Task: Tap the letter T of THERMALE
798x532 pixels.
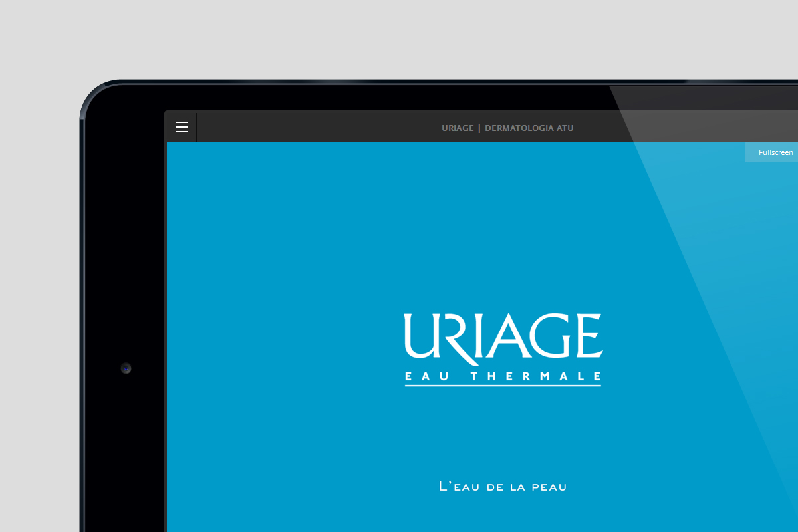Action: point(474,376)
